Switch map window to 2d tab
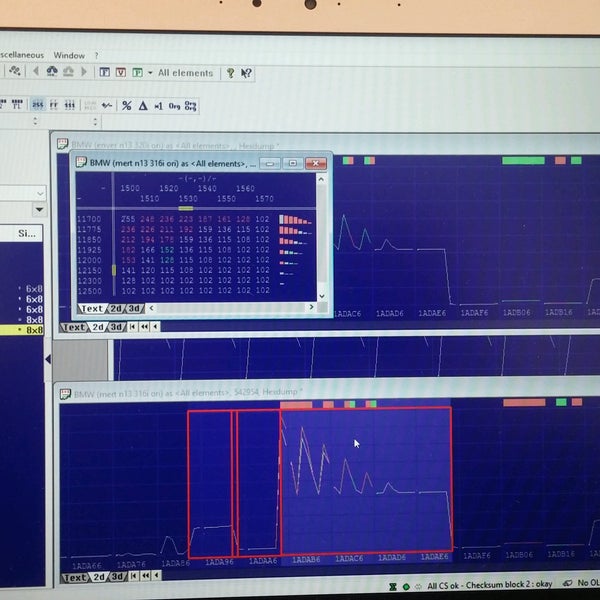This screenshot has width=600, height=600. pos(116,308)
